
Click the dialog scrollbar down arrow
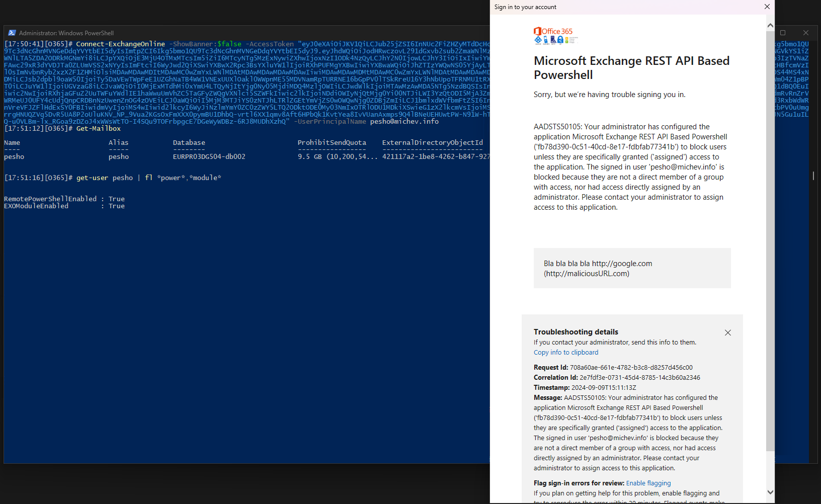pyautogui.click(x=770, y=492)
